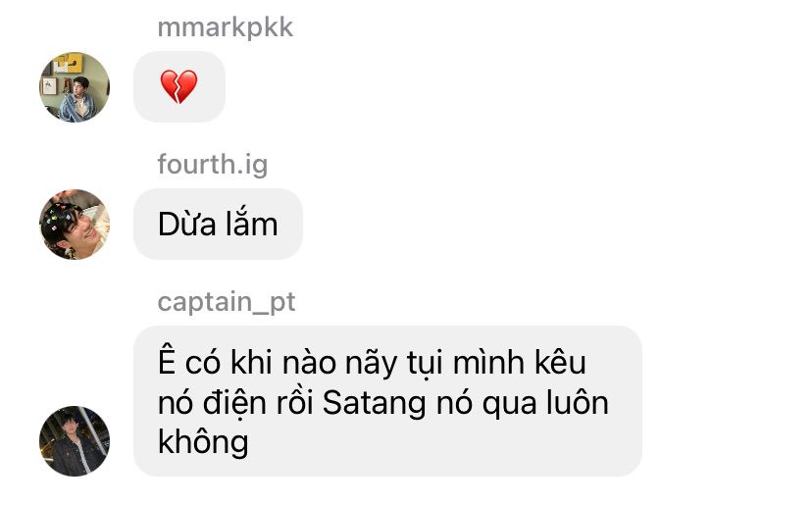Click the word "Dừa" in fourth.ig's message
The image size is (812, 505).
coord(187,225)
